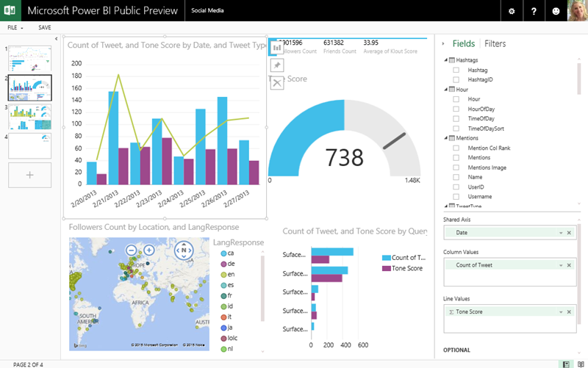Switch to the Filters tab
Image resolution: width=588 pixels, height=368 pixels.
495,44
